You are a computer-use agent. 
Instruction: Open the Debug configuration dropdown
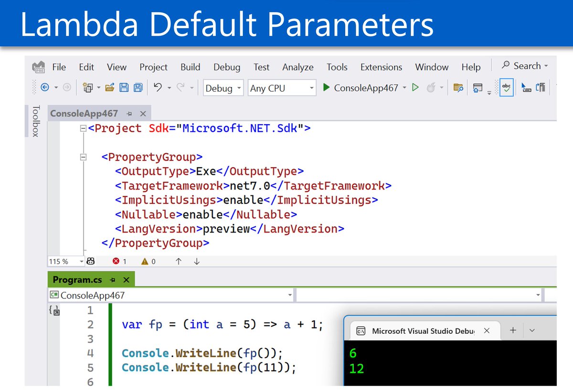[x=223, y=88]
